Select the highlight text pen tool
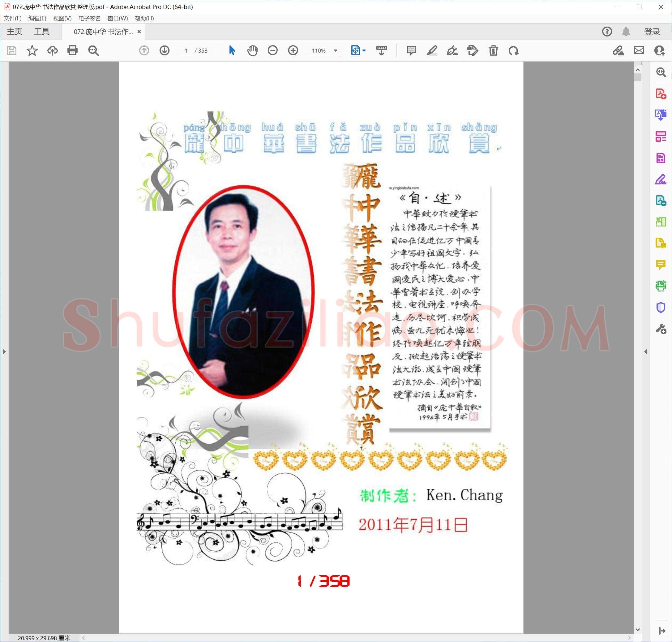672x642 pixels. coord(432,51)
